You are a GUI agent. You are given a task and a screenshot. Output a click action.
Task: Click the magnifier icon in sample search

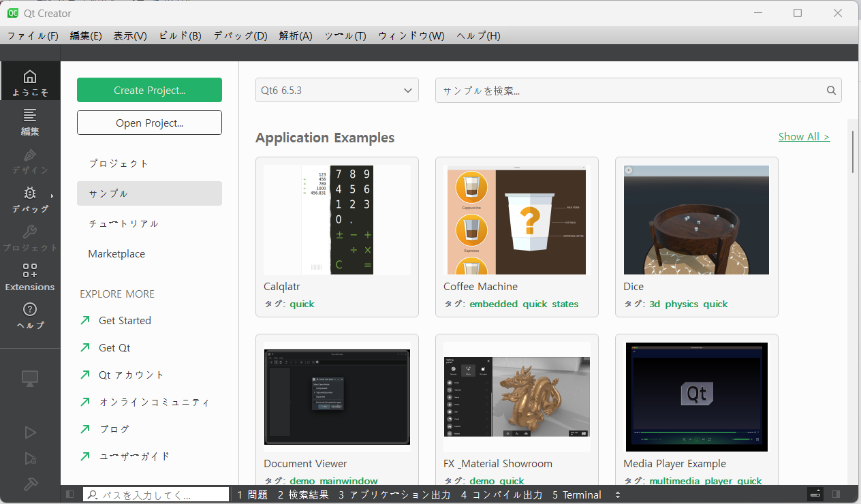click(831, 91)
